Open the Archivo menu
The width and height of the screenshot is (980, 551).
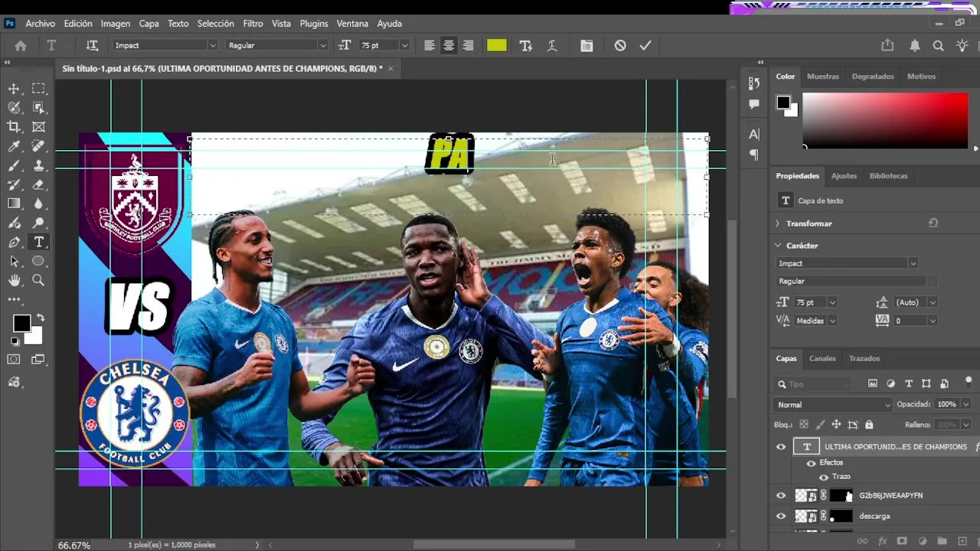click(41, 24)
